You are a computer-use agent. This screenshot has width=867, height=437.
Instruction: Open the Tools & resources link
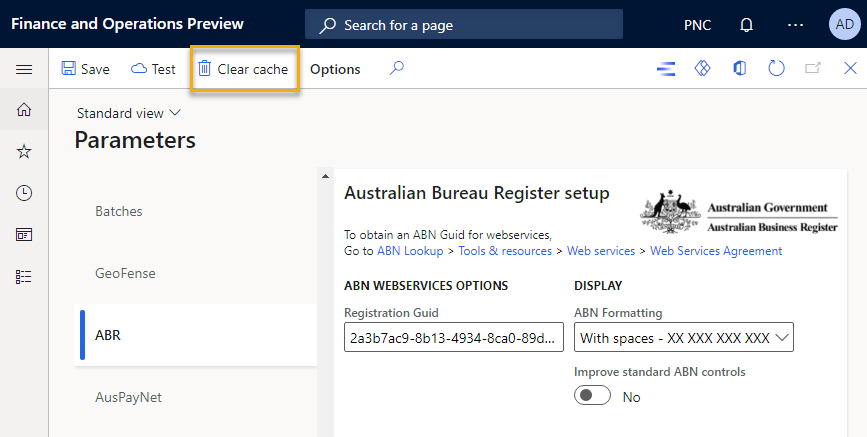[x=505, y=251]
